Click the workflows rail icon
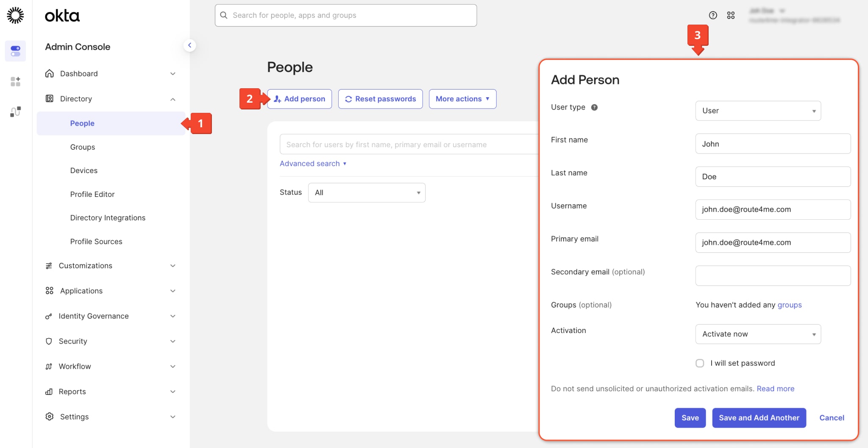This screenshot has width=868, height=448. click(15, 112)
